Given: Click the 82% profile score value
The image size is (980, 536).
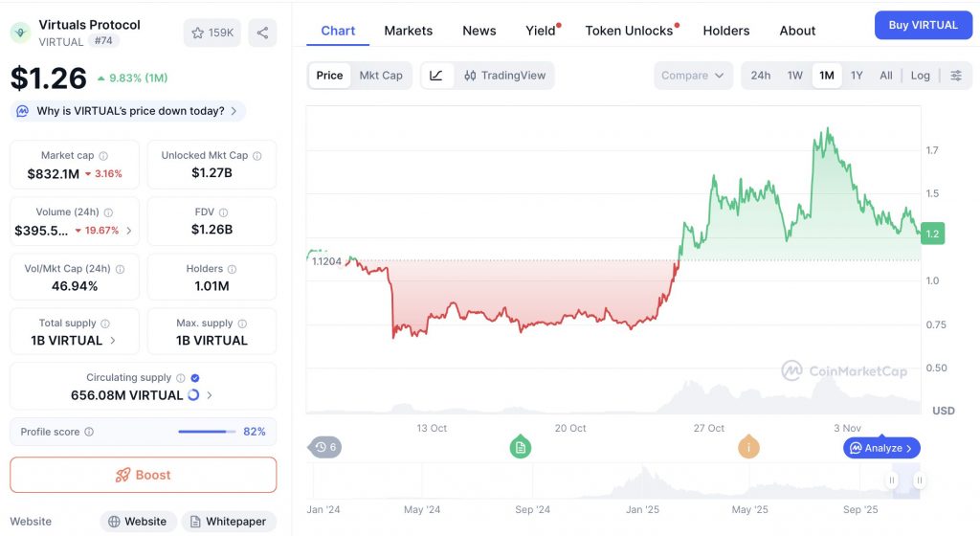Looking at the screenshot, I should pyautogui.click(x=255, y=432).
